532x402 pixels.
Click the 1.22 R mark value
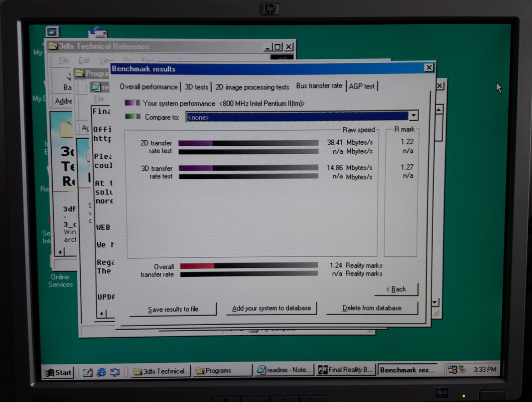(x=407, y=142)
